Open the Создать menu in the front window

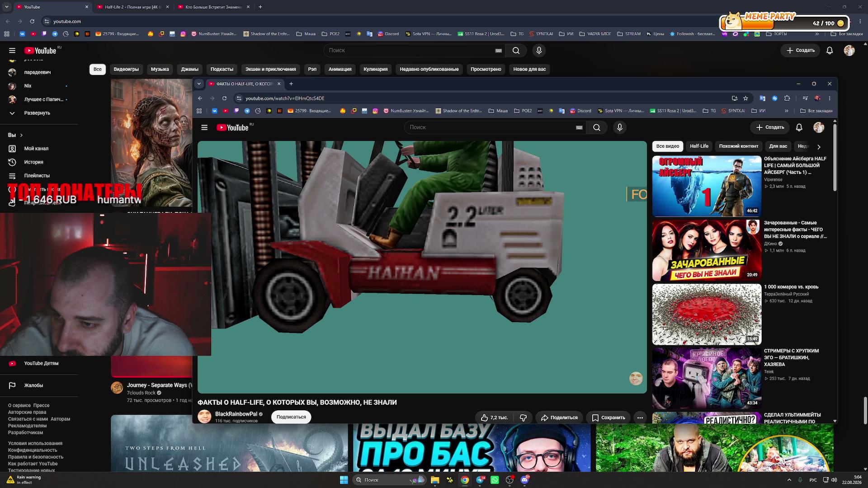[x=770, y=127]
